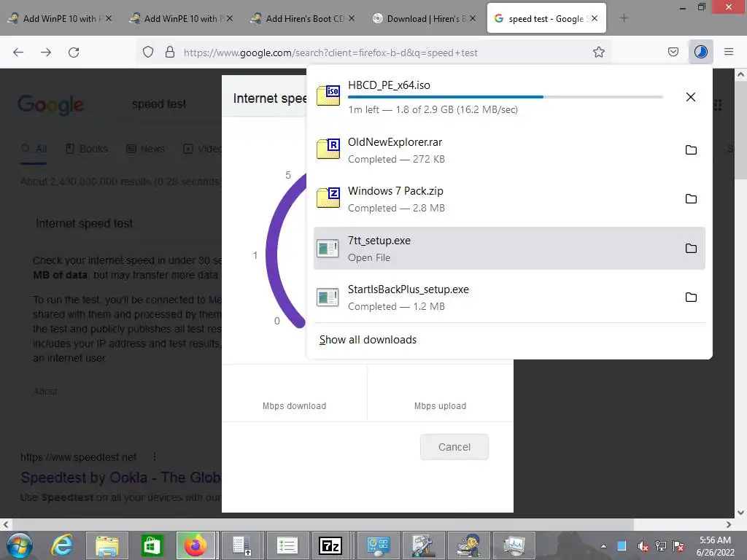747x560 pixels.
Task: Open the Windows Start button
Action: pos(20,545)
